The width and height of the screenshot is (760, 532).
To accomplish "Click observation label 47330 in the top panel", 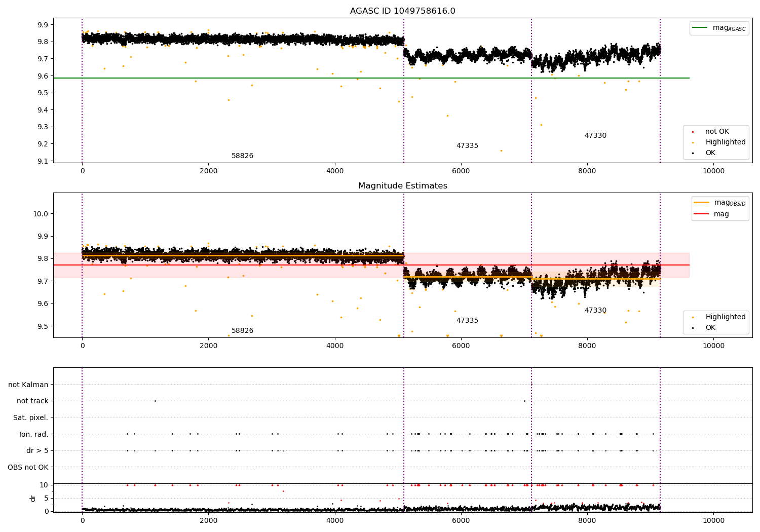I will click(x=595, y=136).
